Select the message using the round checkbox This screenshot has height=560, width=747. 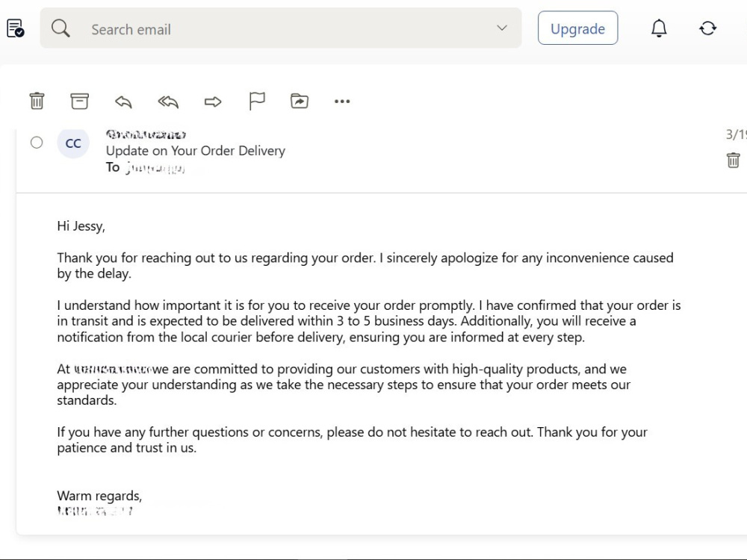pos(36,143)
